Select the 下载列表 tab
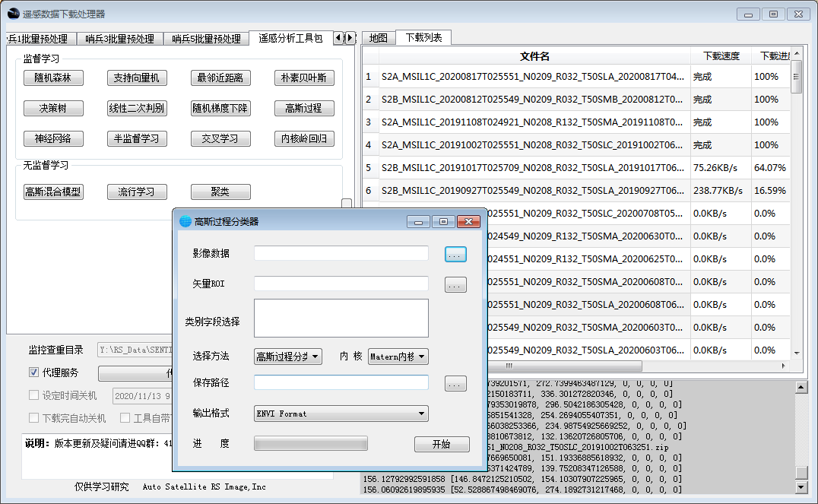 pyautogui.click(x=423, y=37)
